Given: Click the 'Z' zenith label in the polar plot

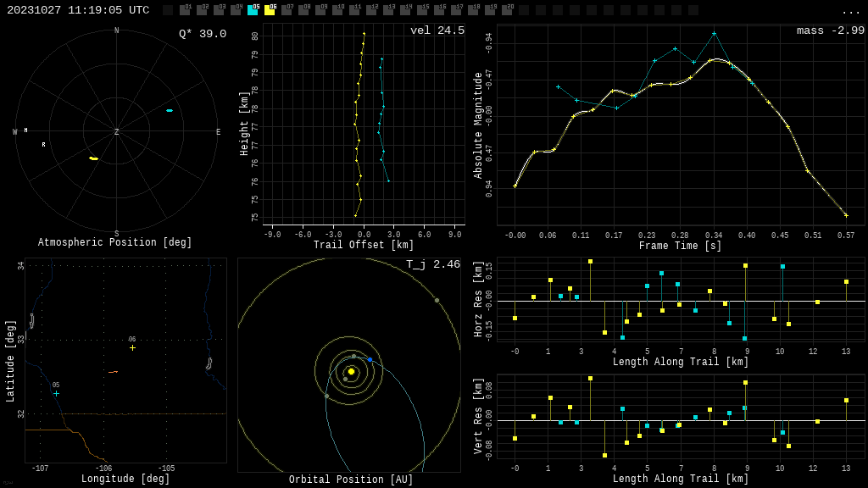Looking at the screenshot, I should [116, 131].
